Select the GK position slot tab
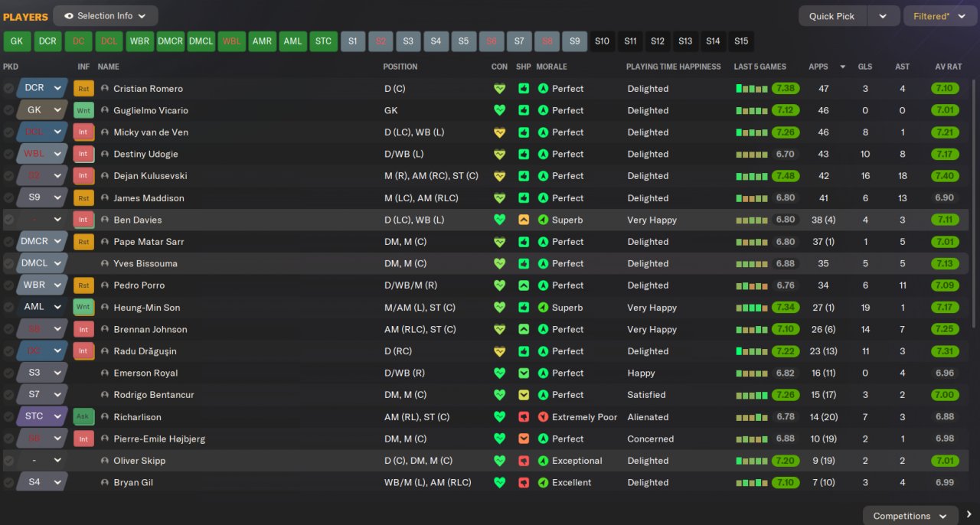980x525 pixels. (x=17, y=41)
